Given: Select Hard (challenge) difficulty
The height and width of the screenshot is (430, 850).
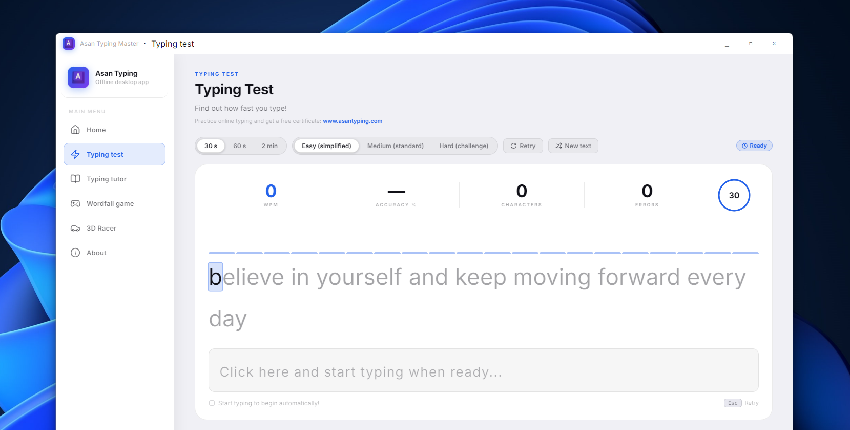Looking at the screenshot, I should click(x=464, y=146).
